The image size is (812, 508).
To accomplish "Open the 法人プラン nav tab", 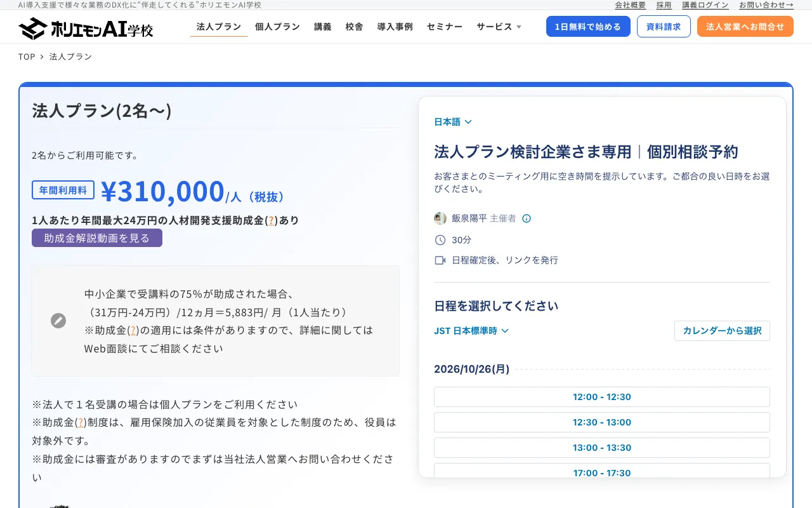I will 219,27.
